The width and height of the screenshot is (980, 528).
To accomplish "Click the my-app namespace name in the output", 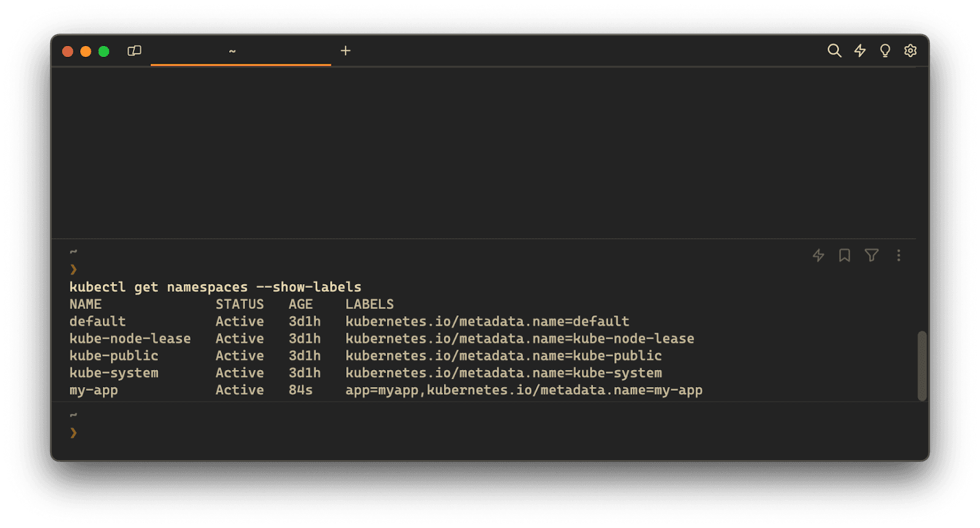I will 94,390.
